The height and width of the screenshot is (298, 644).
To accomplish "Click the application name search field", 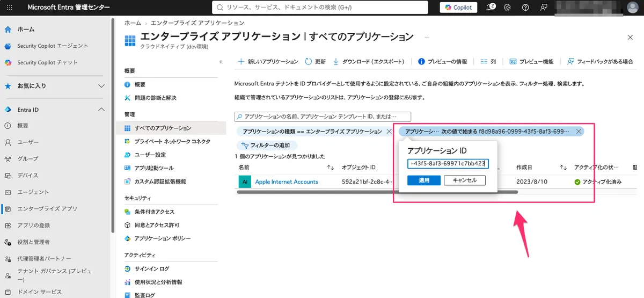I will pos(323,116).
